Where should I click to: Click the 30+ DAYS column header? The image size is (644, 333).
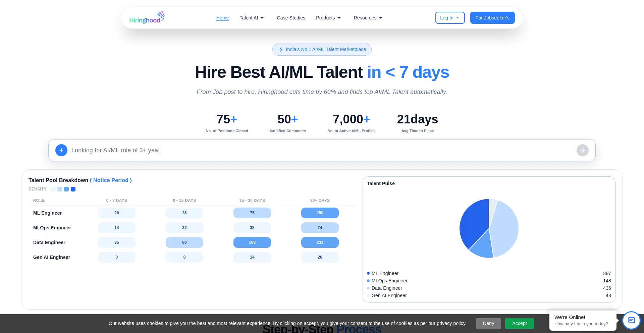click(x=320, y=201)
